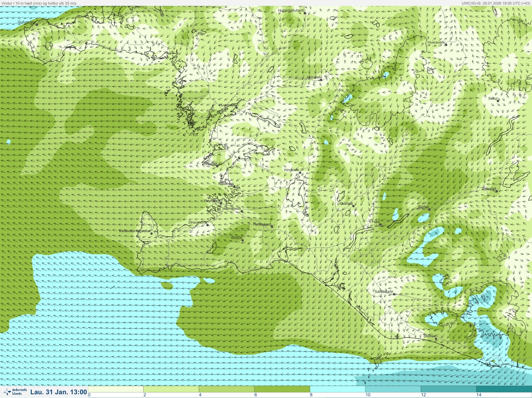Click the legend value '14'
The image size is (532, 398).
[479, 395]
